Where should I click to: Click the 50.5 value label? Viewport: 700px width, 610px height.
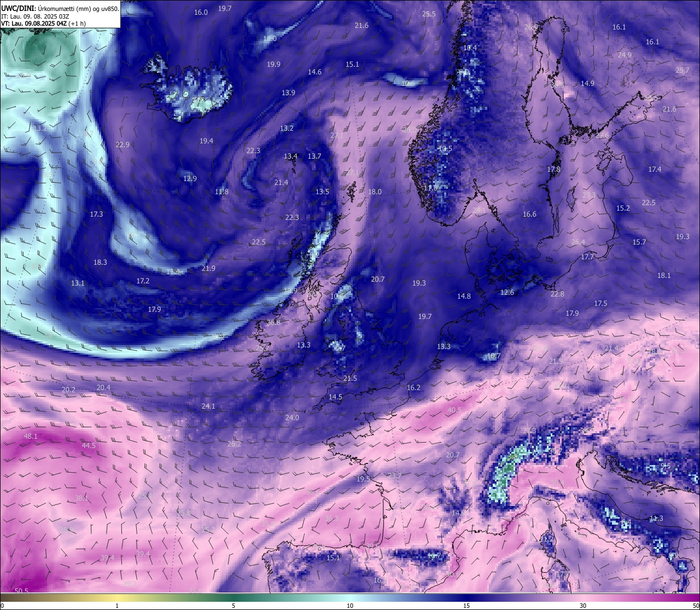pyautogui.click(x=21, y=591)
